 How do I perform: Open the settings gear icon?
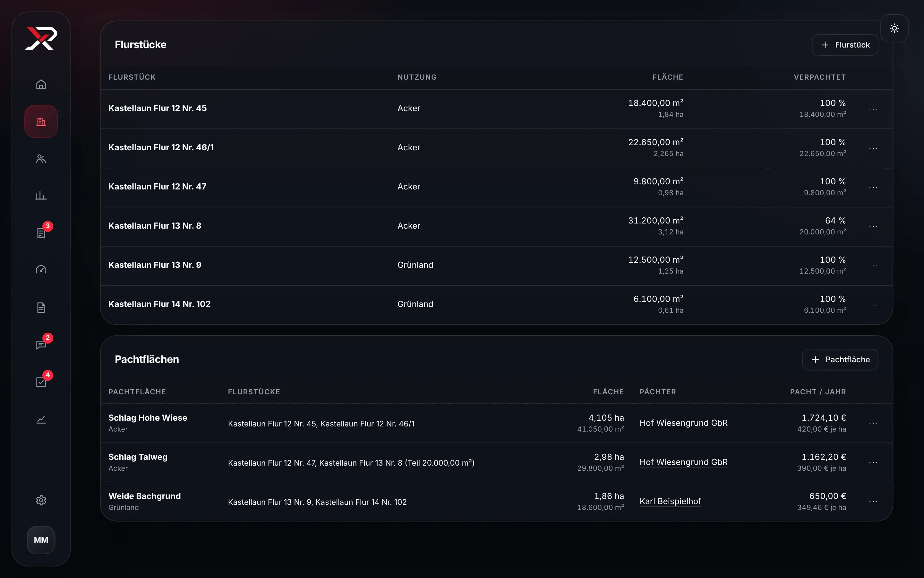41,500
